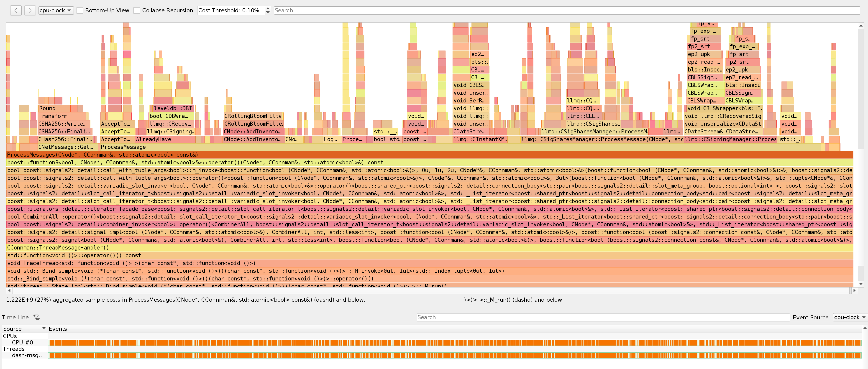868x369 pixels.
Task: Select the CHash256::Finali... frame
Action: [x=65, y=139]
